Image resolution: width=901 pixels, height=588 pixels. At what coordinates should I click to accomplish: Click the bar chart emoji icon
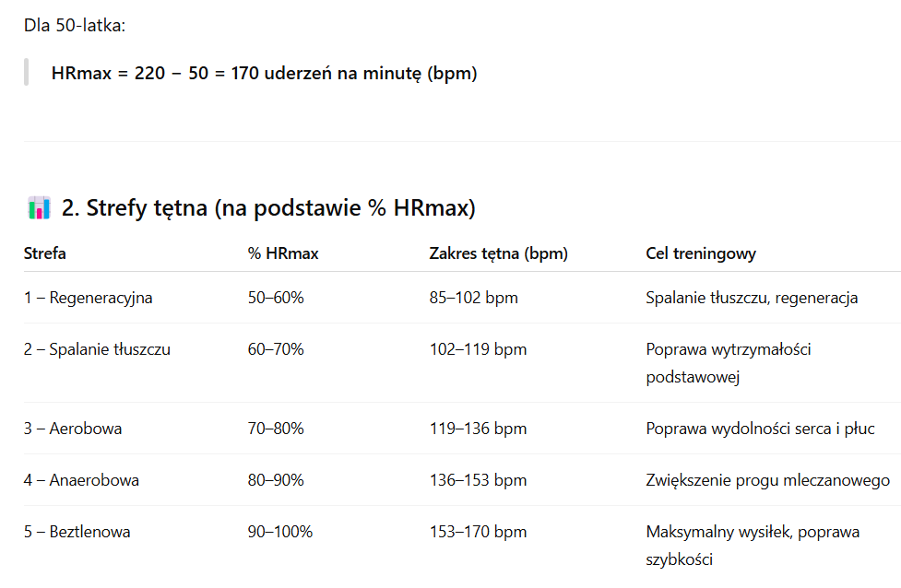(x=39, y=208)
